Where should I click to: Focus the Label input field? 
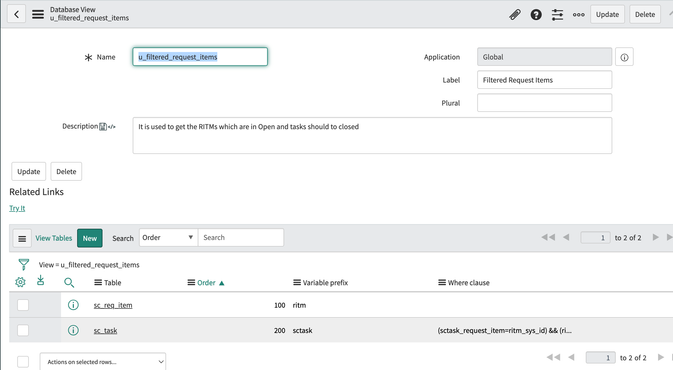(x=544, y=80)
